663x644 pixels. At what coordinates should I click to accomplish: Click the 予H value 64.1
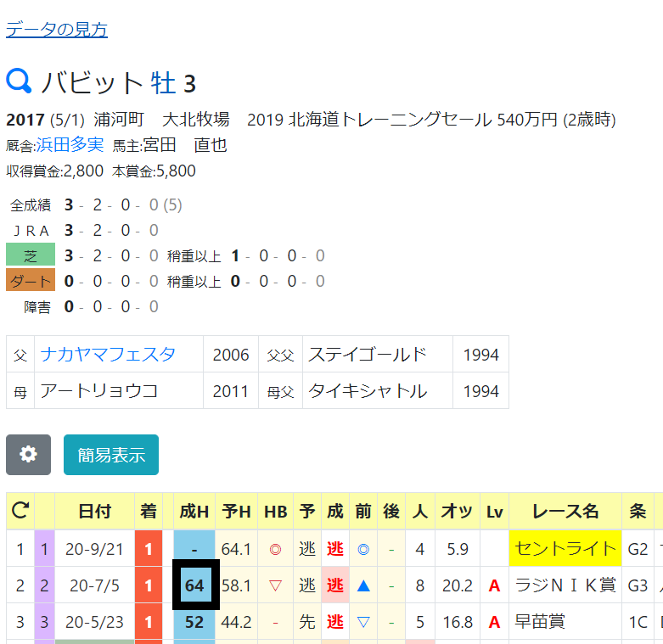click(236, 549)
